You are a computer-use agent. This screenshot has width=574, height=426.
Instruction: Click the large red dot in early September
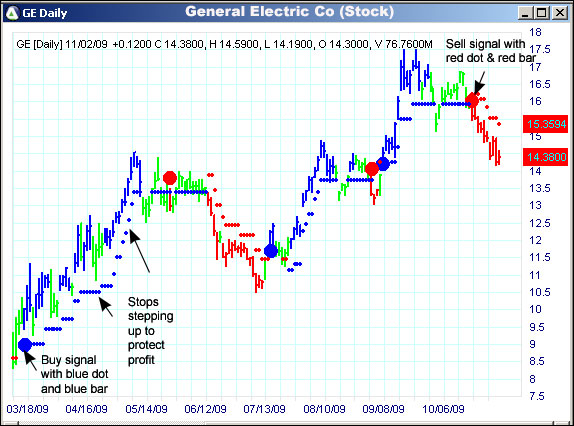tap(372, 169)
